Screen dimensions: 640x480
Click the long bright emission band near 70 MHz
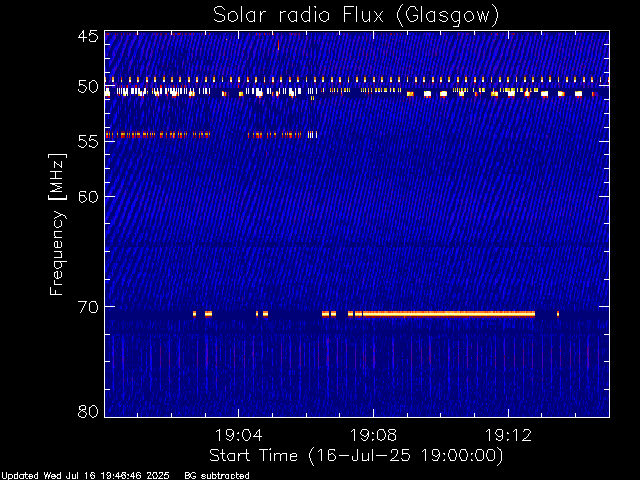click(x=449, y=314)
